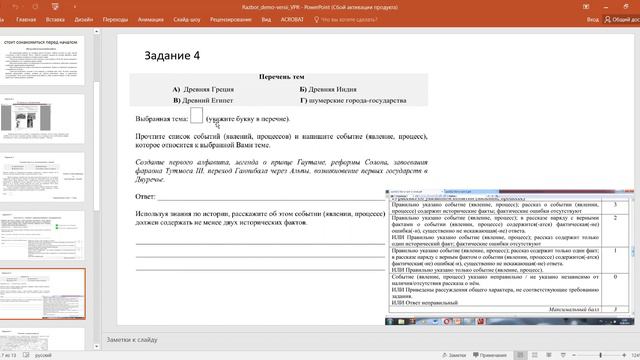Click 'Г) шумерские города-государства' text

click(x=353, y=100)
